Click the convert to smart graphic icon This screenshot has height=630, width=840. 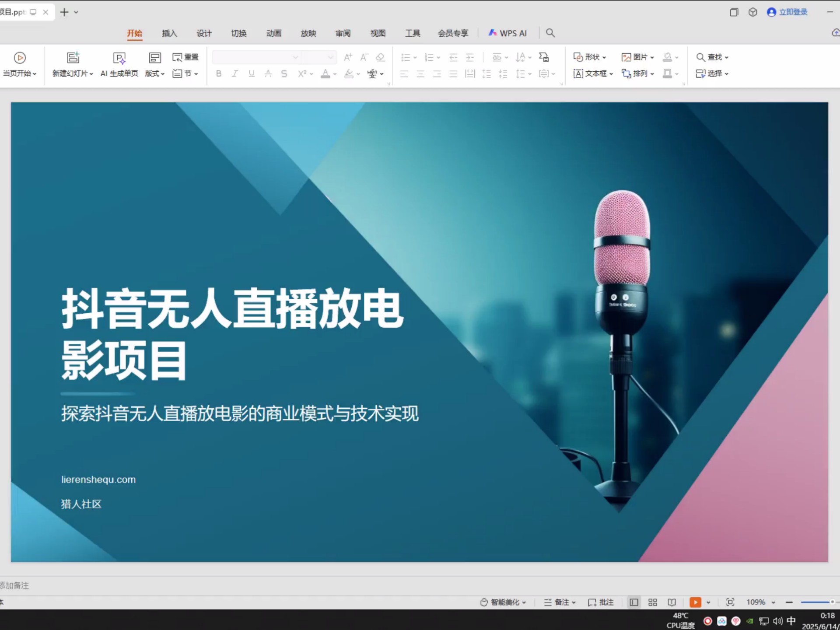point(544,57)
